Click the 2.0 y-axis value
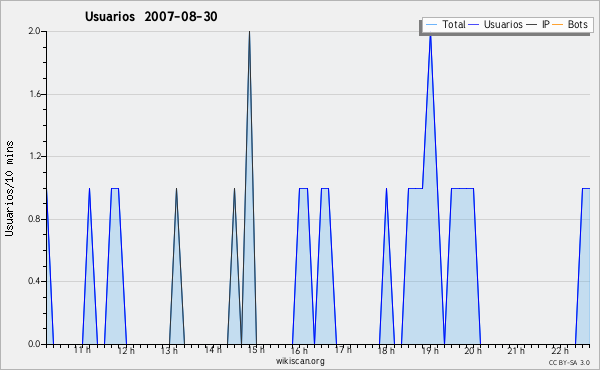Viewport: 600px width, 370px height. [x=34, y=31]
